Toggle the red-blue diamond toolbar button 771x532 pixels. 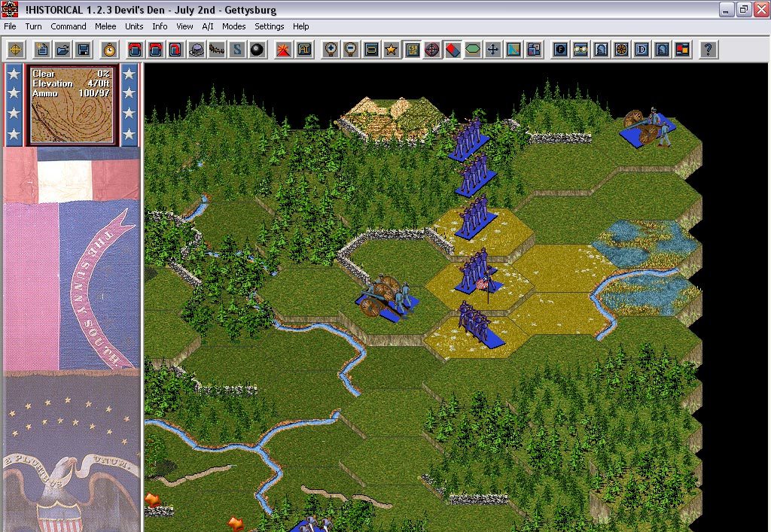pos(453,50)
